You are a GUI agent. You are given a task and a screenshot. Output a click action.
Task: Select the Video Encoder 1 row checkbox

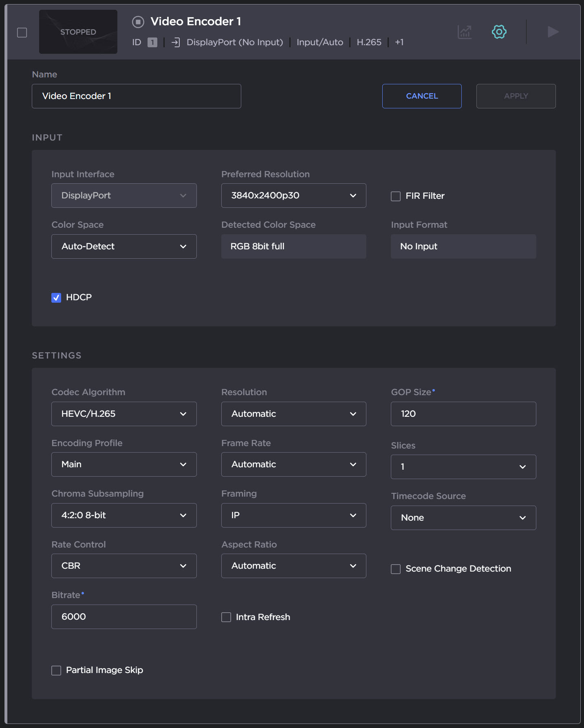pyautogui.click(x=22, y=33)
